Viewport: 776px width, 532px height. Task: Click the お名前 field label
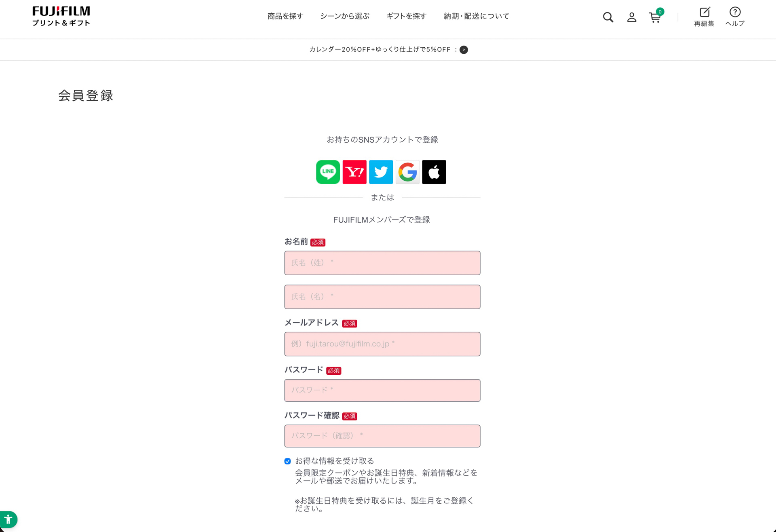point(296,242)
